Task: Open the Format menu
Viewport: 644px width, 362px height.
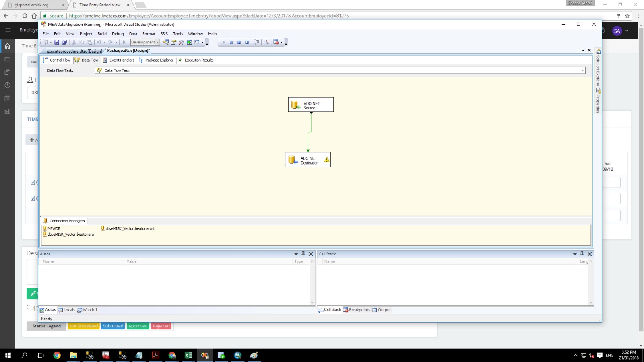Action: (x=149, y=34)
